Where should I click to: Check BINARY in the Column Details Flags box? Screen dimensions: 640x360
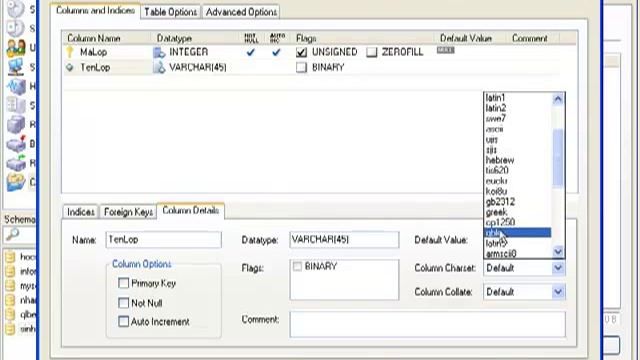click(x=297, y=267)
